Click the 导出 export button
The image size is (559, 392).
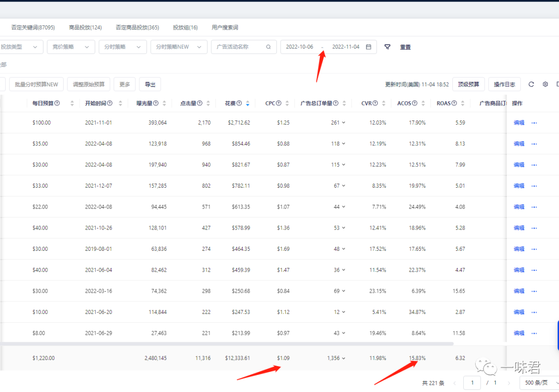click(150, 84)
